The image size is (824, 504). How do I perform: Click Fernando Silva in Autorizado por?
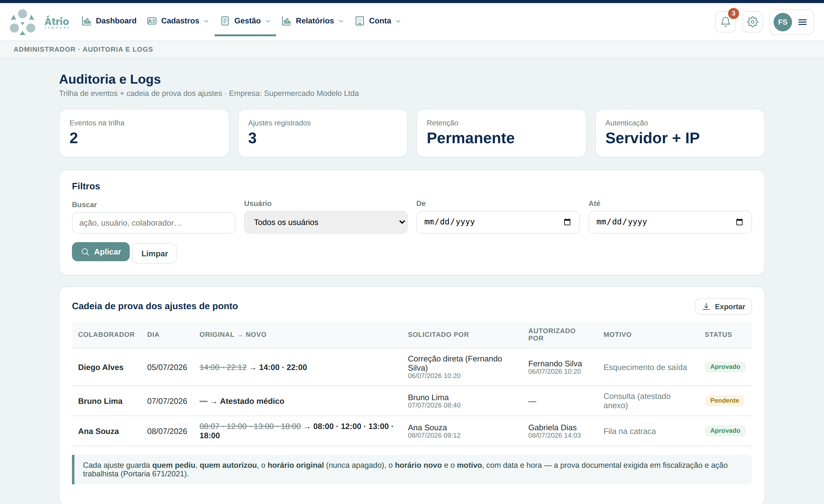click(x=555, y=364)
